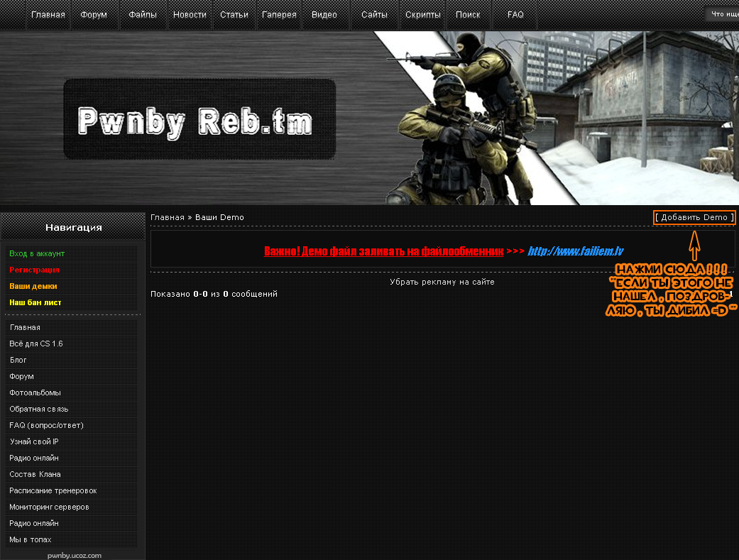Go to Видео in the top menu
Image resolution: width=739 pixels, height=560 pixels.
(x=324, y=15)
